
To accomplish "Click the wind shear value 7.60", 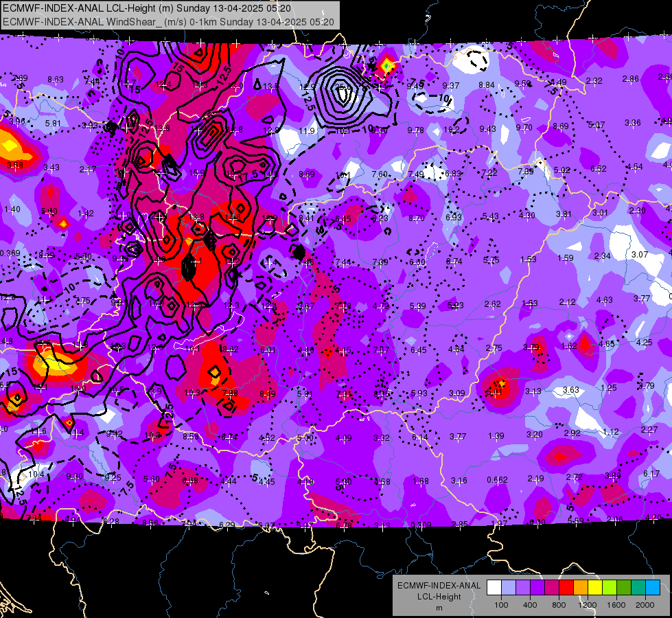I will tap(380, 174).
